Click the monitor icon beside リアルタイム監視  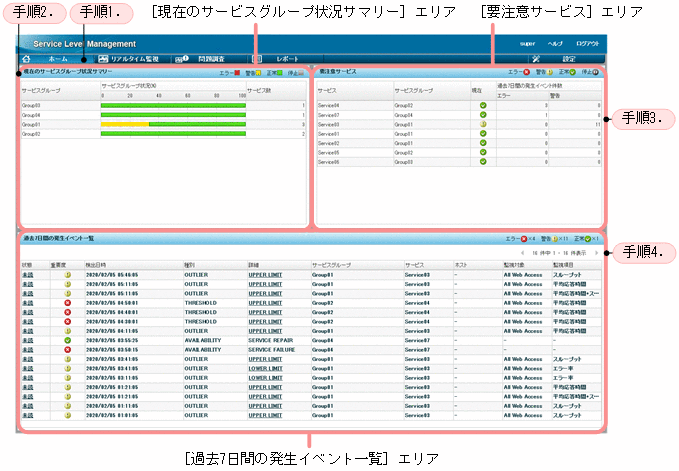coord(103,59)
